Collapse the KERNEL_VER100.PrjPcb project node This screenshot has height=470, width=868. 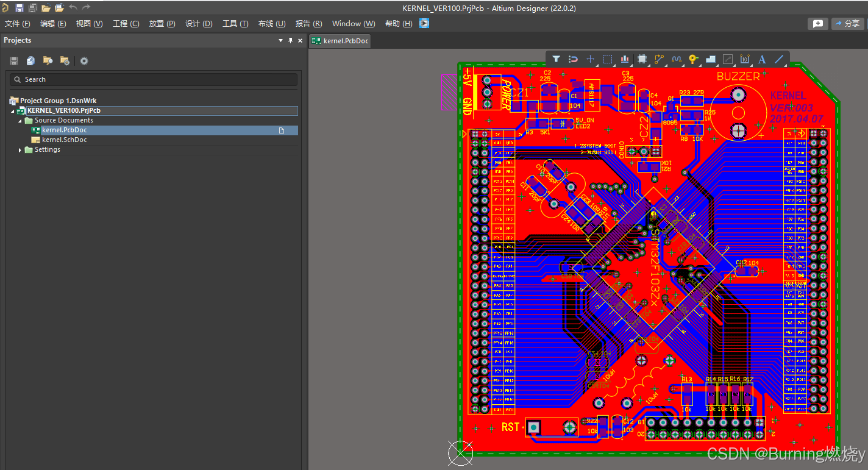pos(13,111)
